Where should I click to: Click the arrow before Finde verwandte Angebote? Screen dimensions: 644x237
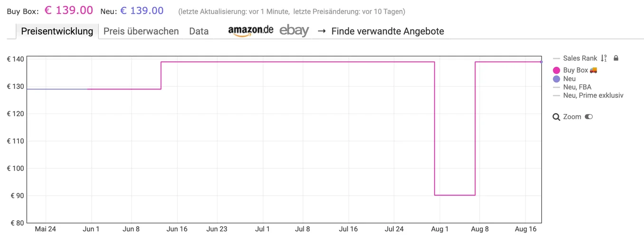pos(322,31)
